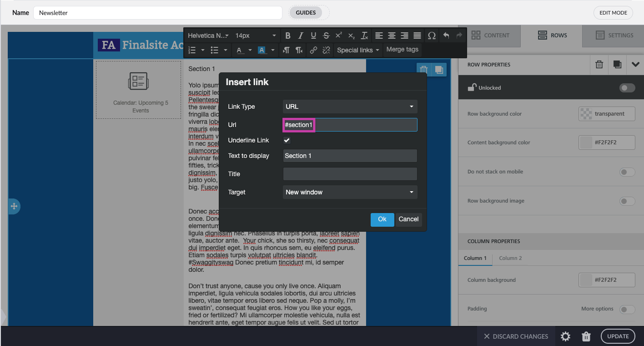Delete the row using the Row Properties trash icon

point(599,65)
